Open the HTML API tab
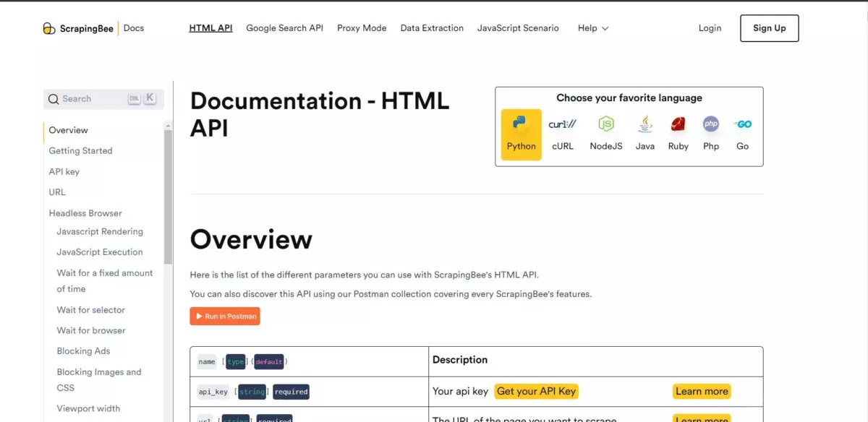Image resolution: width=868 pixels, height=422 pixels. [x=210, y=28]
